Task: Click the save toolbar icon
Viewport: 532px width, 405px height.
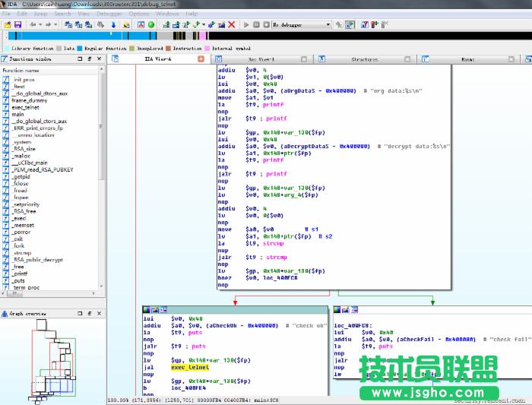Action: click(17, 25)
